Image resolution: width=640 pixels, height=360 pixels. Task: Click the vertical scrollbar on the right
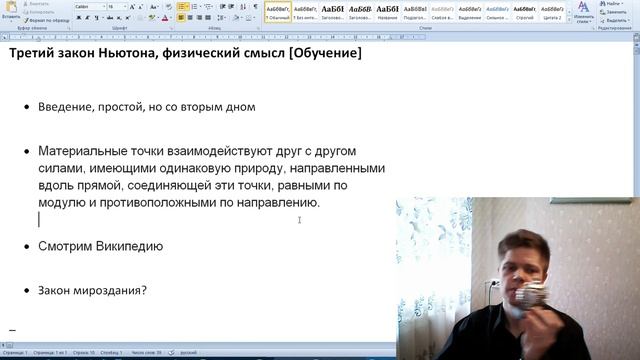click(x=636, y=118)
